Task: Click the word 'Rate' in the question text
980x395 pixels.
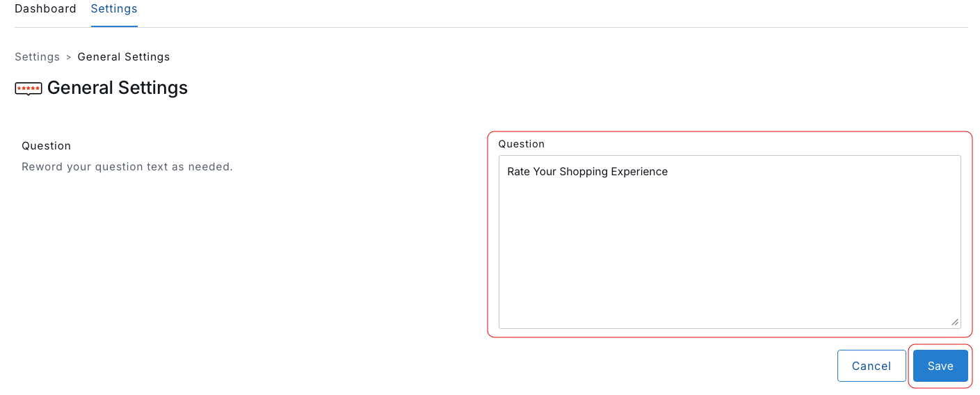Action: [519, 172]
